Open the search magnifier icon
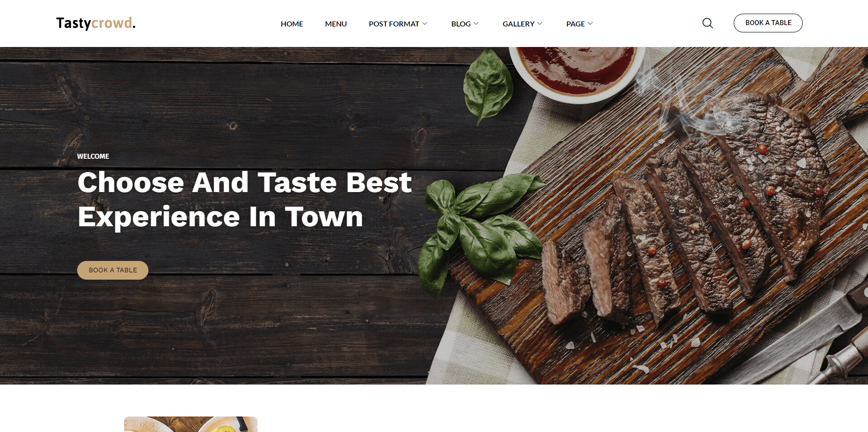The image size is (868, 432). (x=707, y=23)
